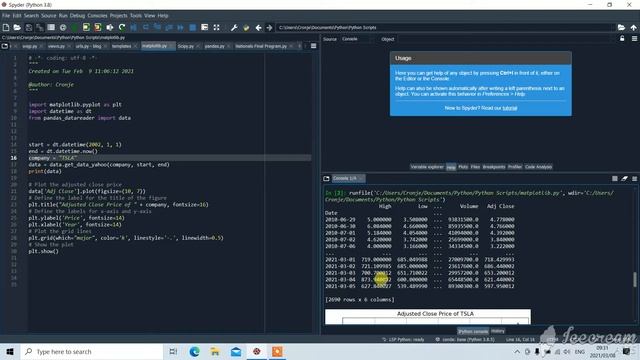Open the Edit menu

17,16
